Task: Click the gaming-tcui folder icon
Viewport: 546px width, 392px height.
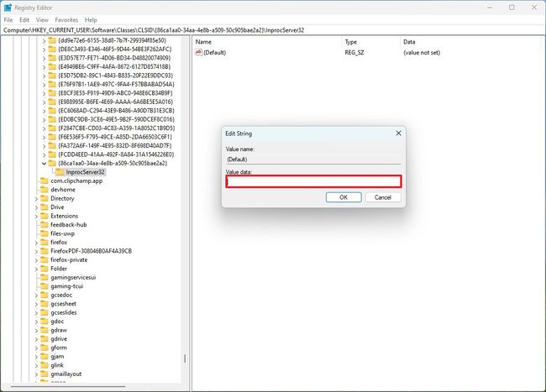Action: (45, 286)
